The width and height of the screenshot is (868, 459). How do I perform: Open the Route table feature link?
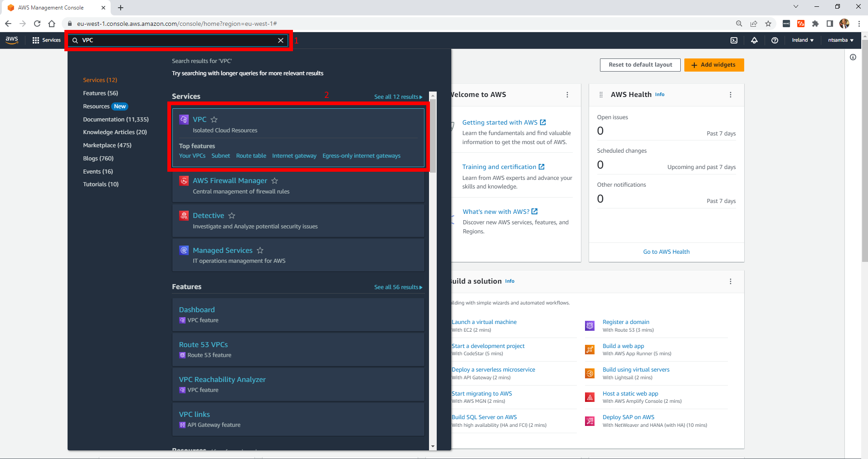(251, 156)
